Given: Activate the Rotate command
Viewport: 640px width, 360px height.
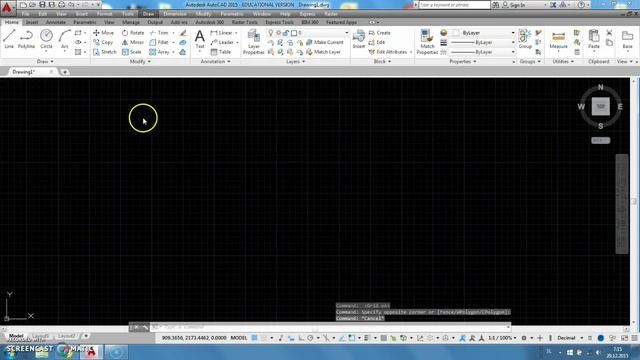Looking at the screenshot, I should click(133, 33).
